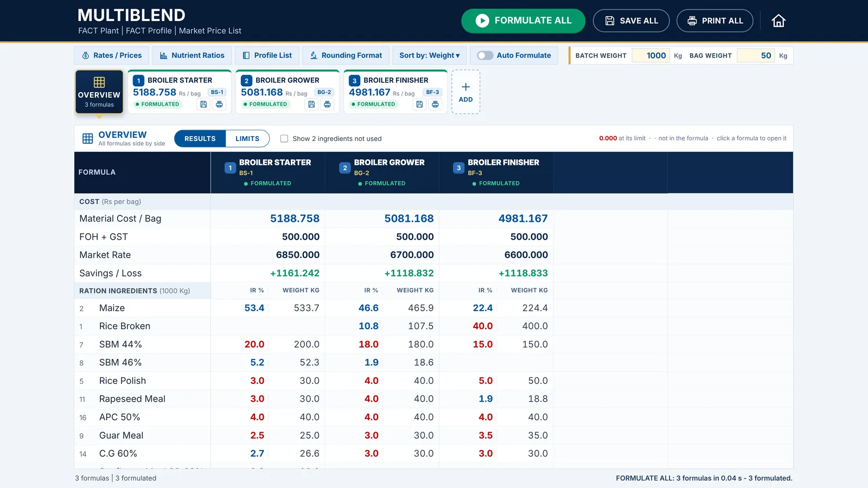The image size is (868, 488).
Task: Save the Broiler Starter formula card
Action: coord(203,104)
